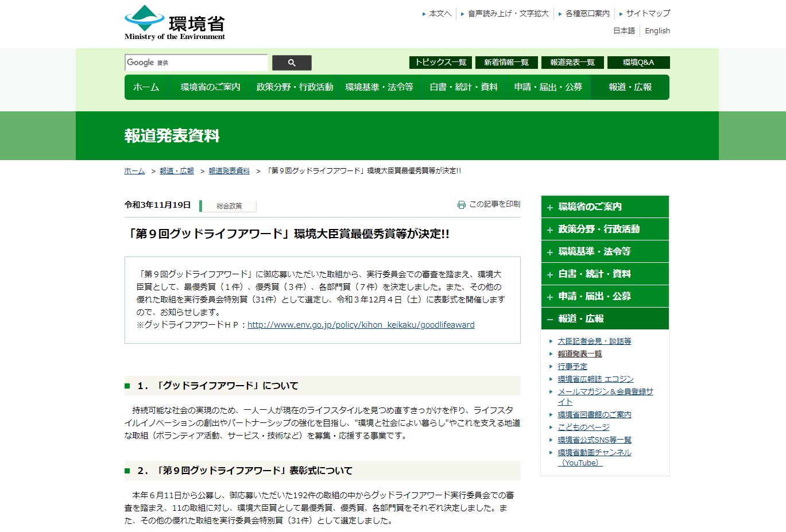Collapse the 報道・広報 sidebar section
The width and height of the screenshot is (786, 532).
(605, 319)
